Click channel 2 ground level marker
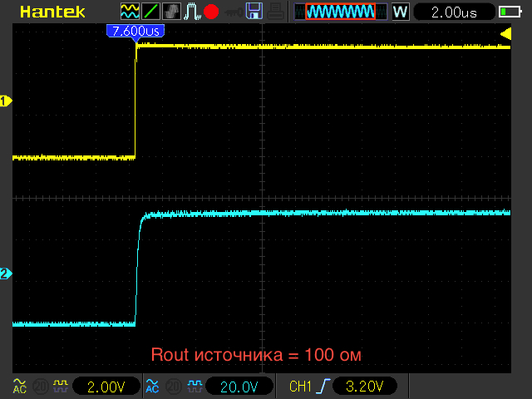The height and width of the screenshot is (399, 532). 6,273
